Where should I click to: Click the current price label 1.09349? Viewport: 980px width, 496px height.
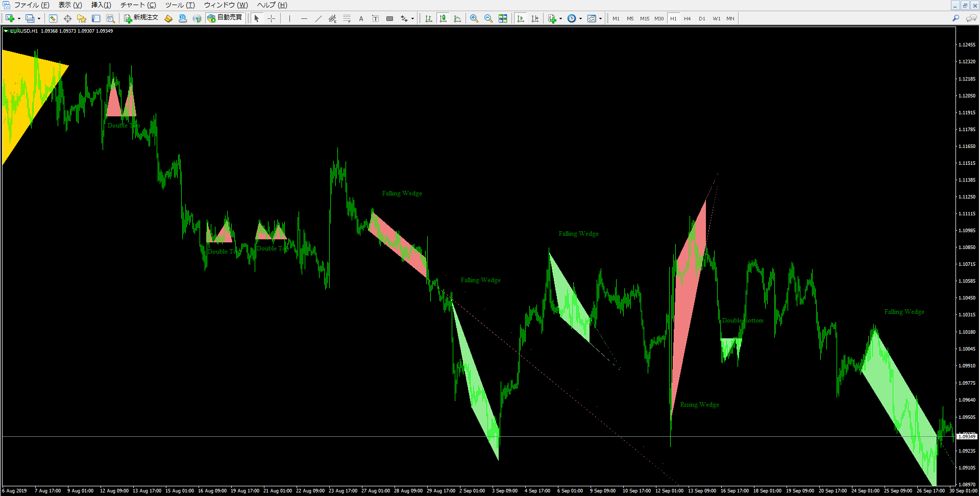[x=967, y=436]
